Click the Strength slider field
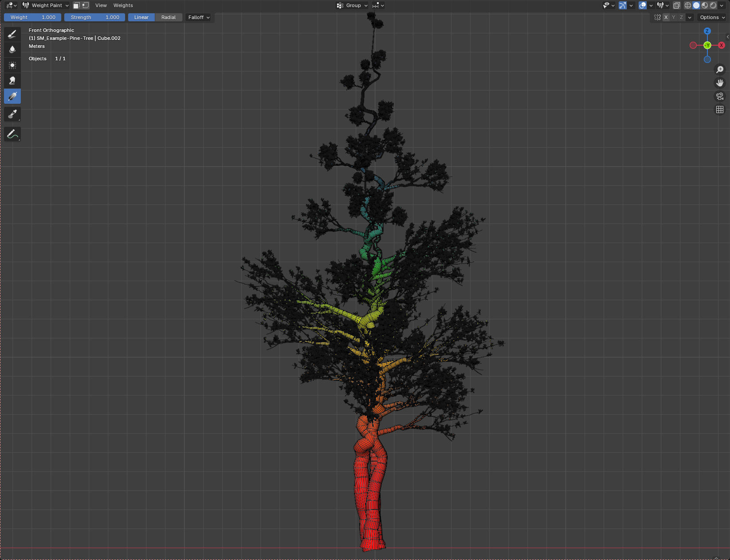730x560 pixels. (94, 17)
